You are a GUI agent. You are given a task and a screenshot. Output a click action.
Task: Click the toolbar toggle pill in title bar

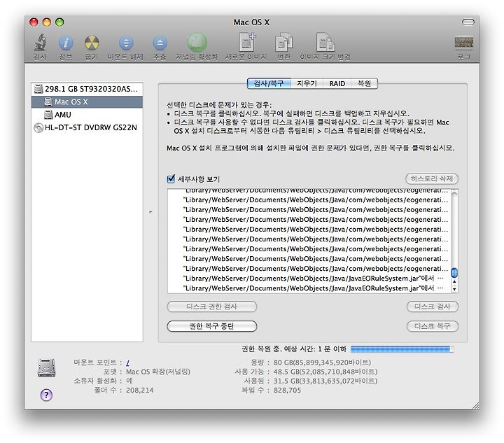[468, 22]
